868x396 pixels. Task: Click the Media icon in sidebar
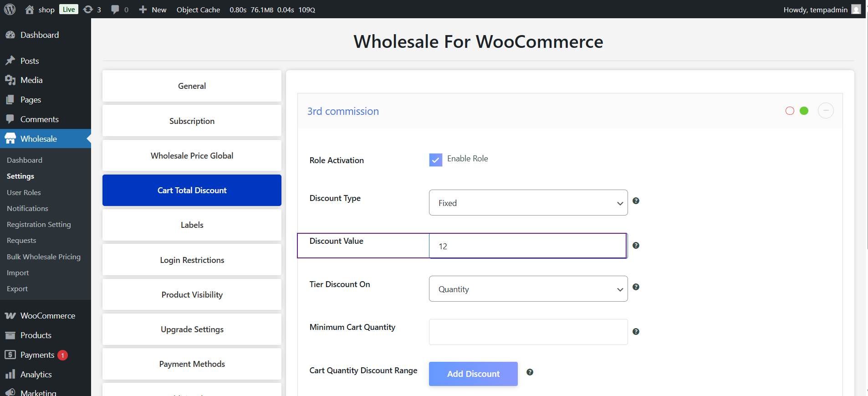pyautogui.click(x=10, y=80)
